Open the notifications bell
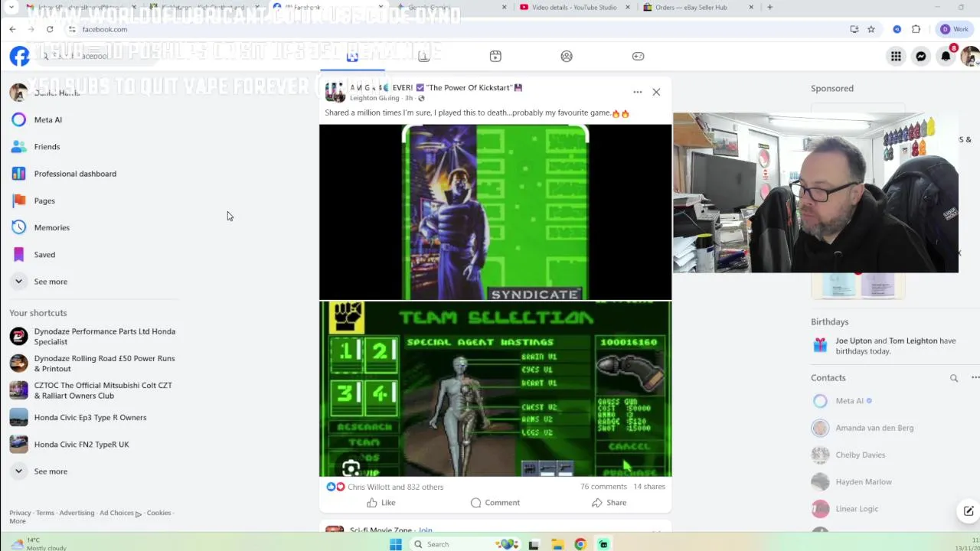The height and width of the screenshot is (551, 980). pyautogui.click(x=946, y=56)
